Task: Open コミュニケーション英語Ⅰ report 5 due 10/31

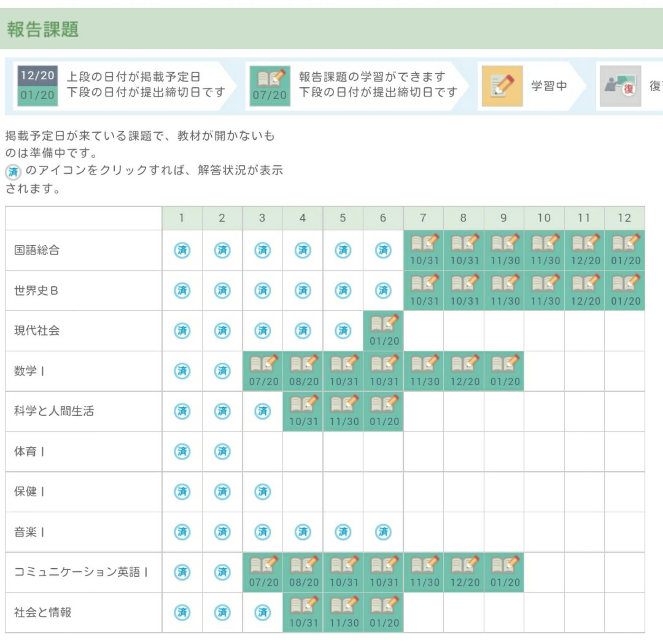Action: pos(343,572)
